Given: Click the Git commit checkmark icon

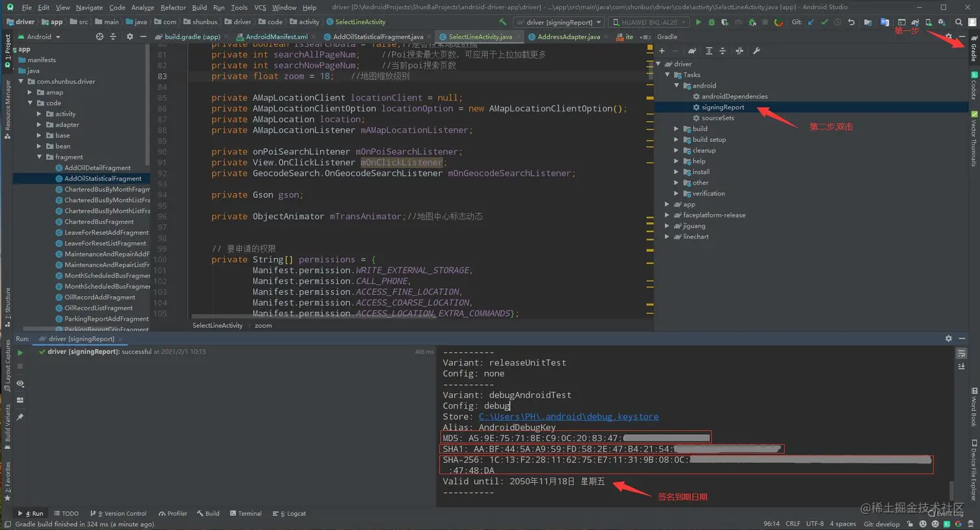Looking at the screenshot, I should [x=824, y=22].
